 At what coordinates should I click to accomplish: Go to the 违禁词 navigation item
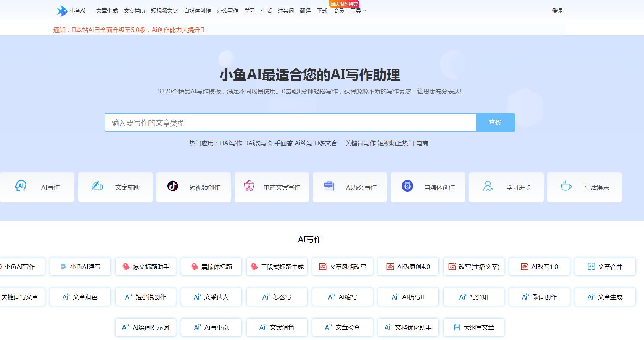click(x=286, y=11)
